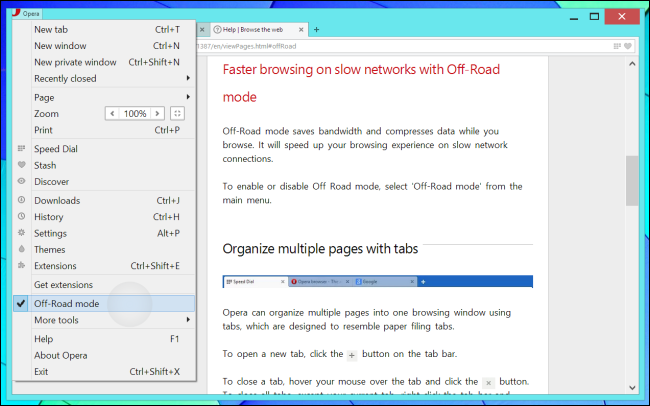Click the address bar URL field
This screenshot has width=650, height=406.
point(402,46)
